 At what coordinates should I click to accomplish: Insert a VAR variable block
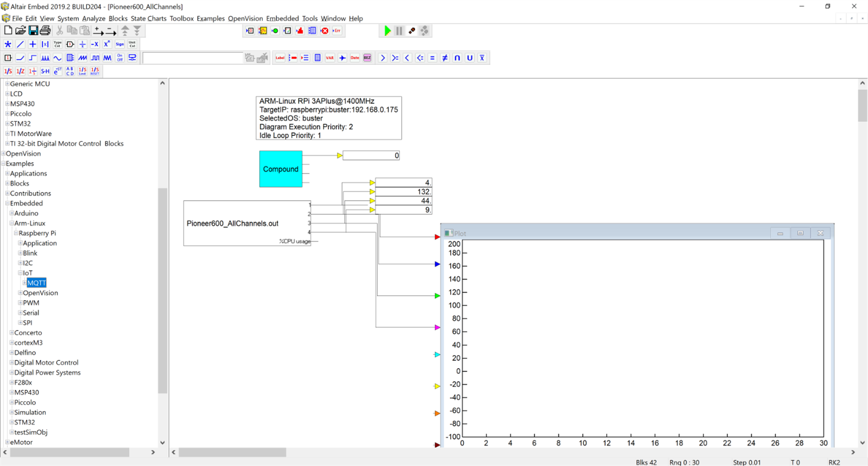tap(330, 58)
